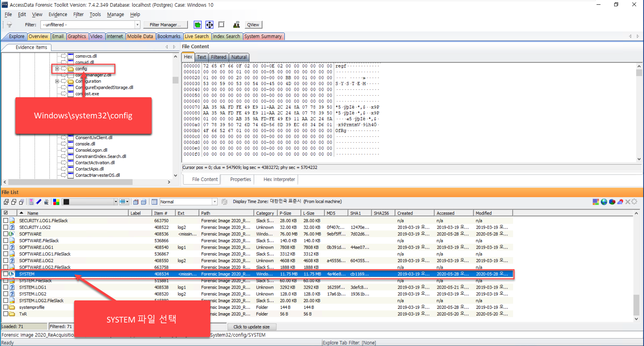
Task: Check the box next to SOFTWARE file
Action: coord(6,234)
